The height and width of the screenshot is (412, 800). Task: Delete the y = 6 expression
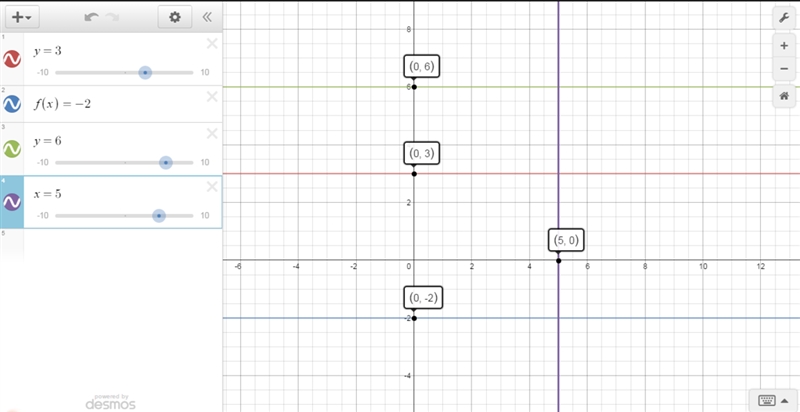212,134
